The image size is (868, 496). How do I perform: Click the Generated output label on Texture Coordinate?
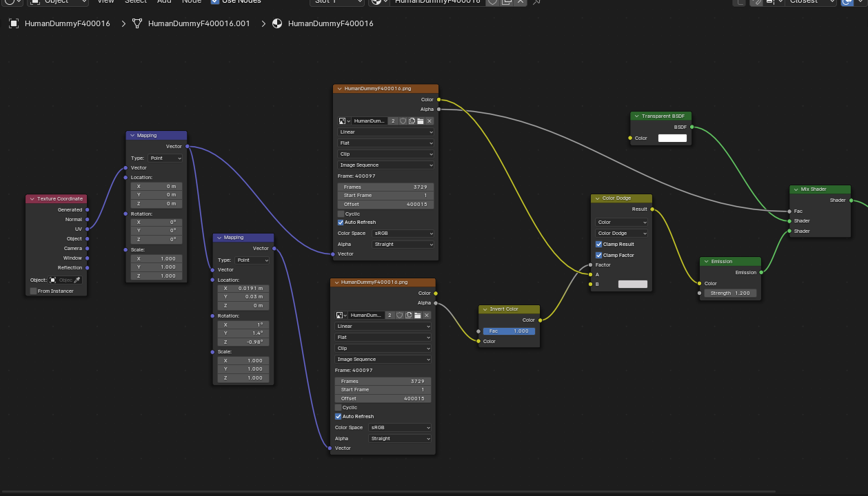pyautogui.click(x=70, y=209)
